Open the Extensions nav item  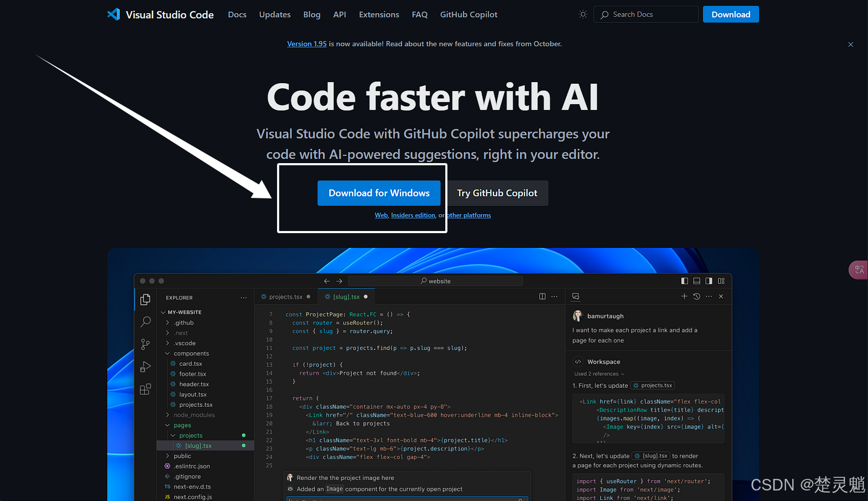click(x=379, y=14)
